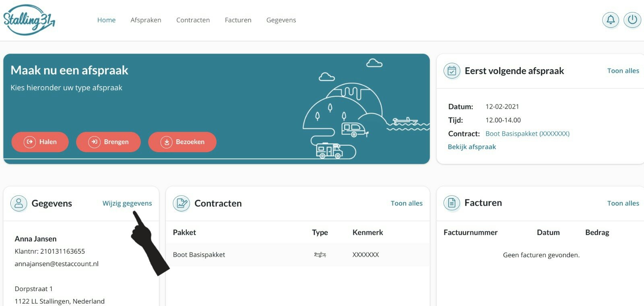Open the Boot Basispakket (XXXXXXX) contract link
644x306 pixels.
pos(527,134)
